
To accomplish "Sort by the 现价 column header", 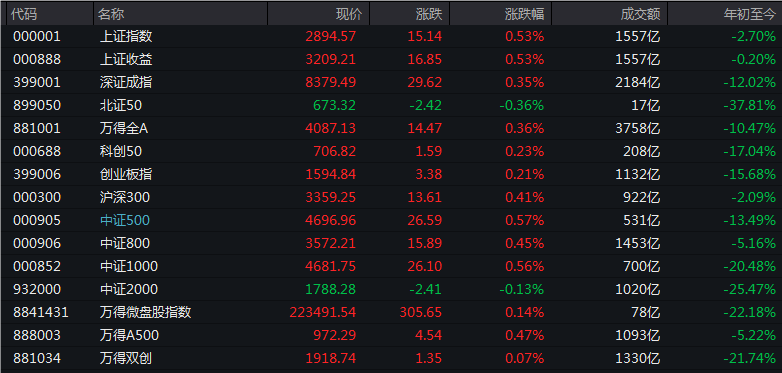I will 319,14.
